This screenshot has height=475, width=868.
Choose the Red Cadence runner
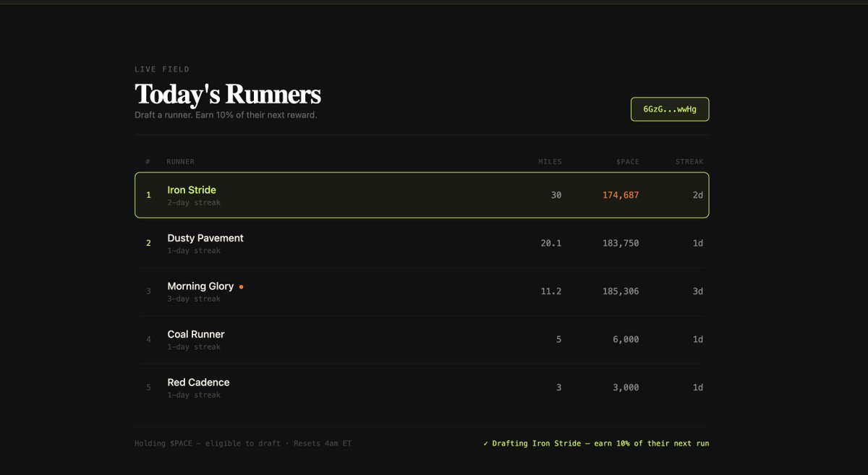[x=422, y=388]
